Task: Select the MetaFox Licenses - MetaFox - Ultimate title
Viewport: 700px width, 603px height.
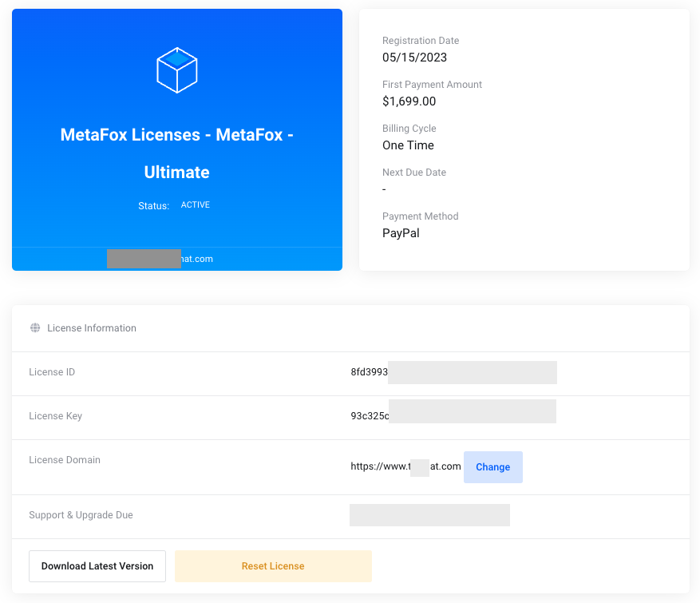Action: point(176,153)
